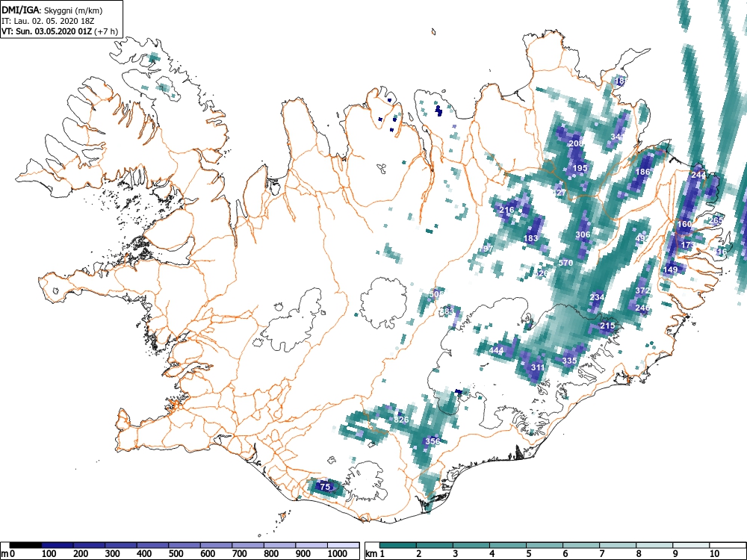
Task: Click the visibility value 306
Action: point(583,234)
